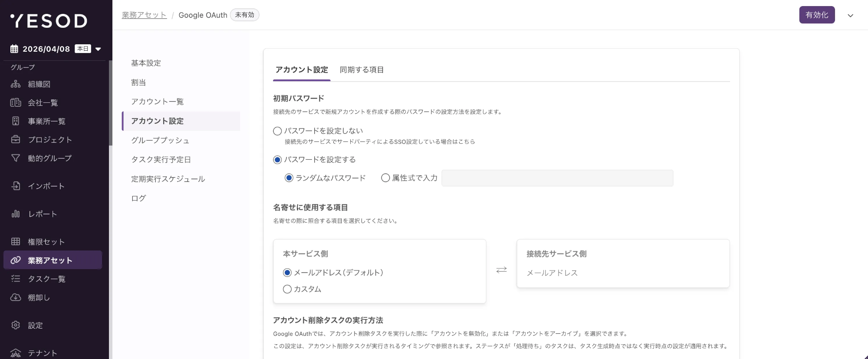Click the レポート bar chart icon
The width and height of the screenshot is (868, 359).
pos(16,214)
